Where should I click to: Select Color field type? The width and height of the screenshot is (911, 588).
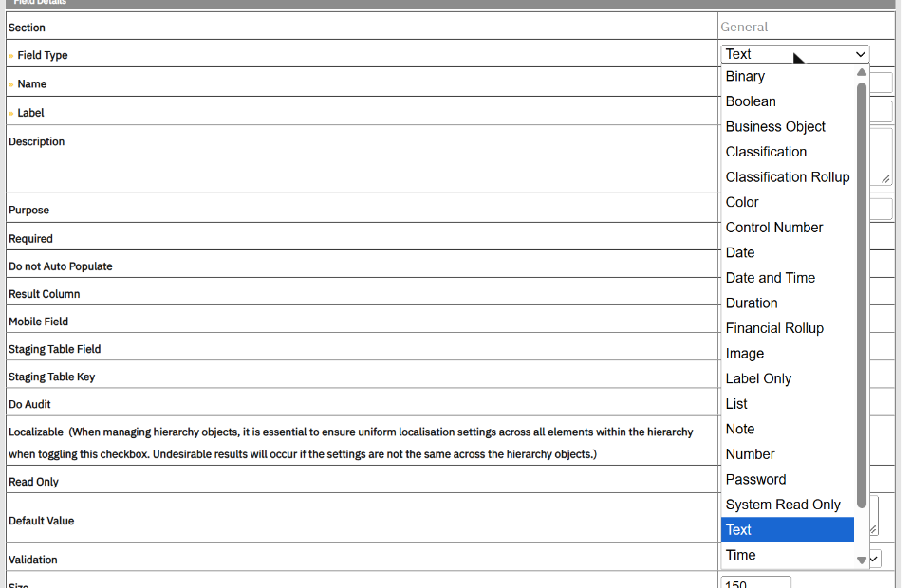(x=788, y=203)
